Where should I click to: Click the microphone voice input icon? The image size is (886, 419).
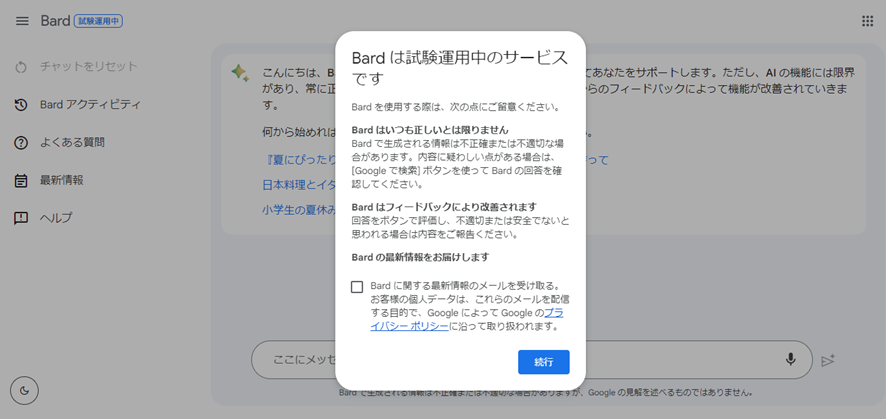click(791, 359)
